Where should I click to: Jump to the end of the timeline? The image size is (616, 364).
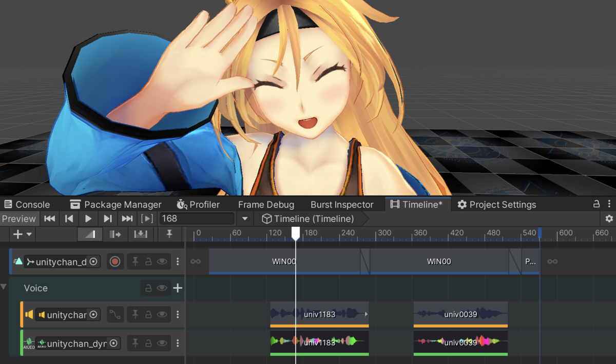point(127,218)
